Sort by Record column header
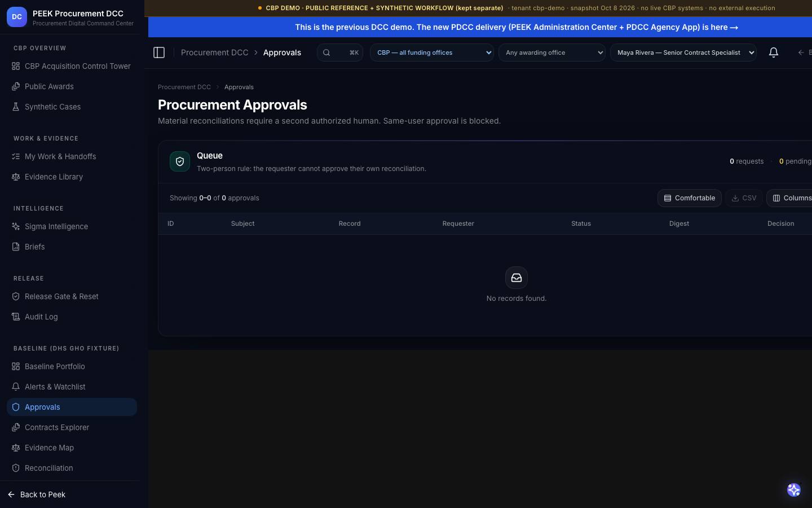Image resolution: width=812 pixels, height=508 pixels. click(350, 224)
